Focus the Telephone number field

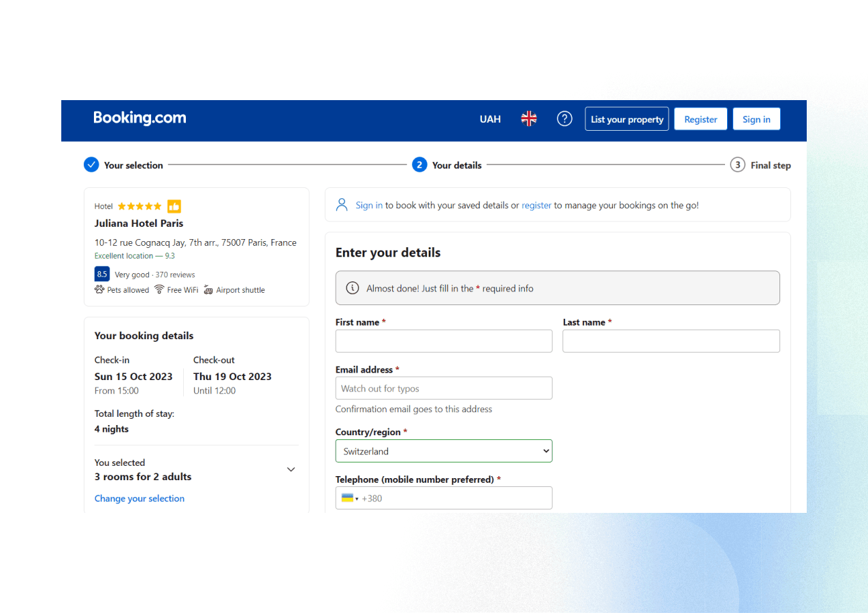tap(444, 498)
